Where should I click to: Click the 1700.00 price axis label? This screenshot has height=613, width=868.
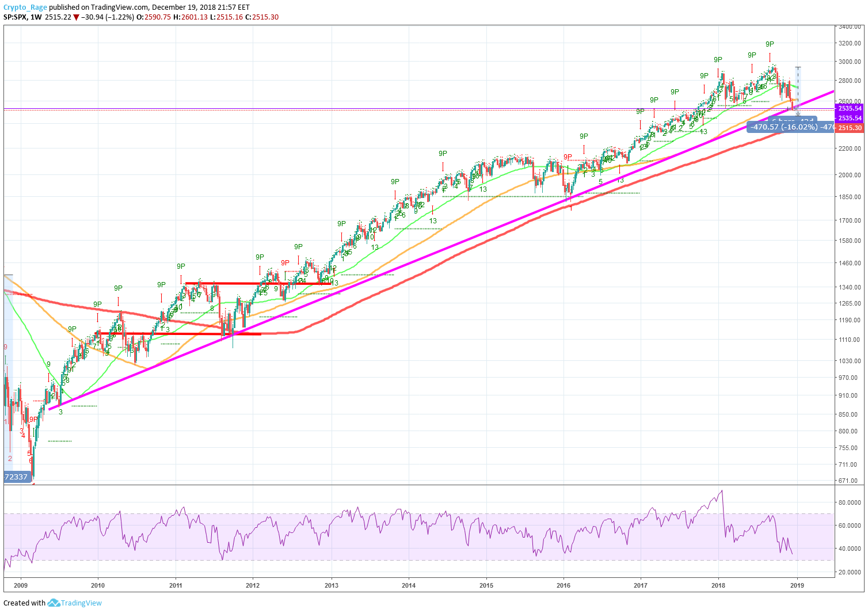850,220
